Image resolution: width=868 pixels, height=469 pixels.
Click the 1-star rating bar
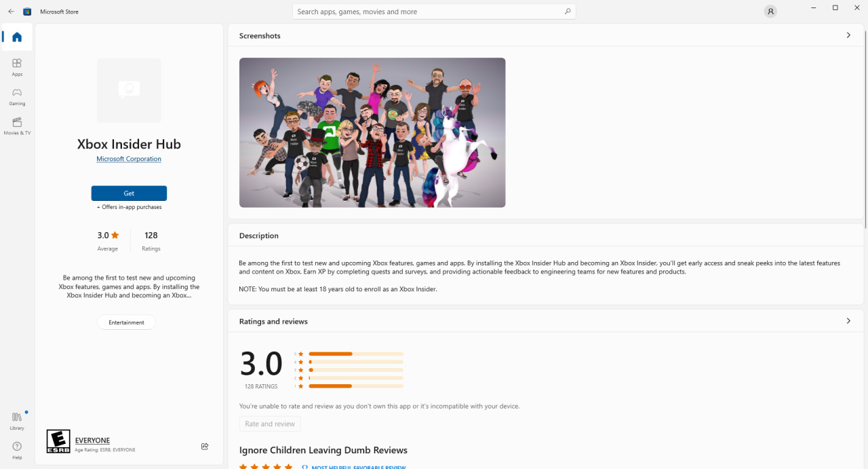(x=355, y=386)
